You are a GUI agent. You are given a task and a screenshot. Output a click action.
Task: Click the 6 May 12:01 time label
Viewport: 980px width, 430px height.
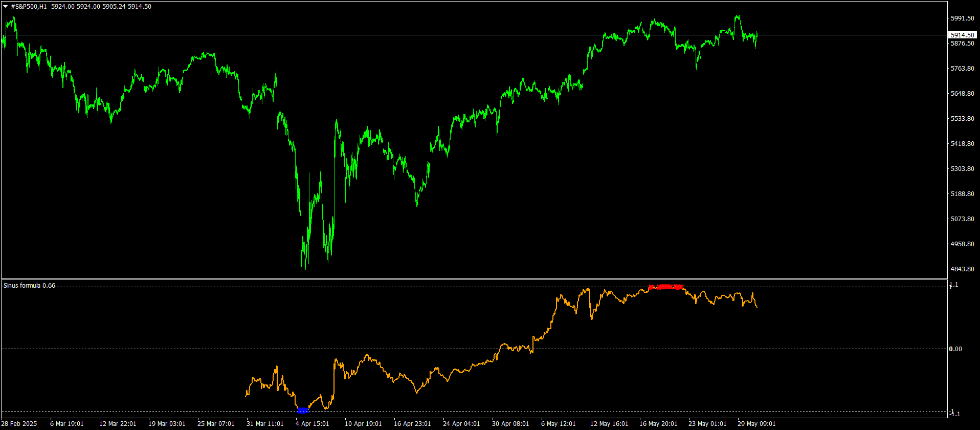[x=559, y=424]
